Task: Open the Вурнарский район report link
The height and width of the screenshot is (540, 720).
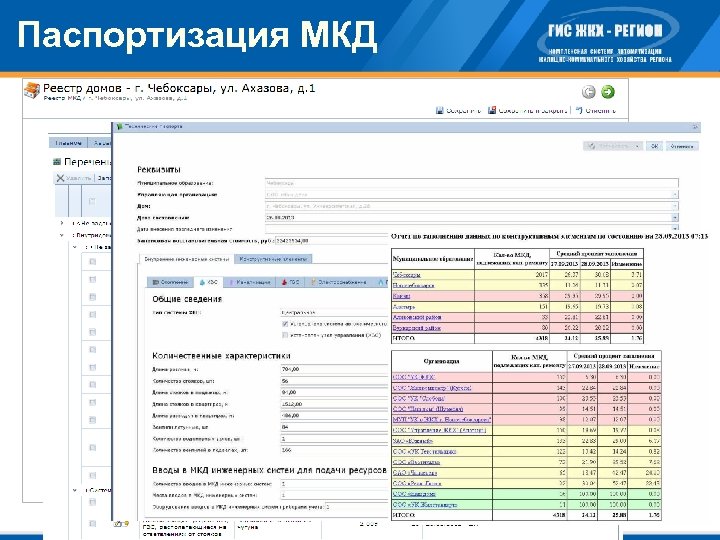Action: [x=416, y=328]
